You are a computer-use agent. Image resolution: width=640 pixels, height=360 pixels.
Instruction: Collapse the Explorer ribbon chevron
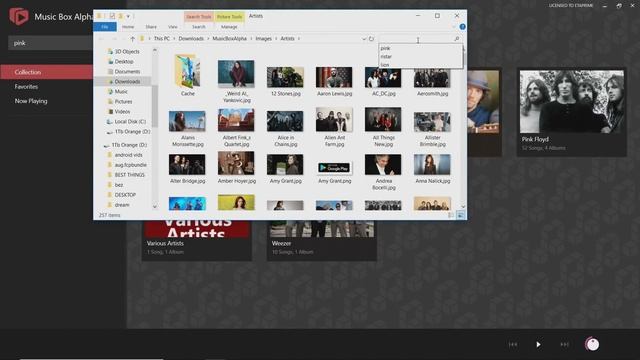(x=454, y=27)
